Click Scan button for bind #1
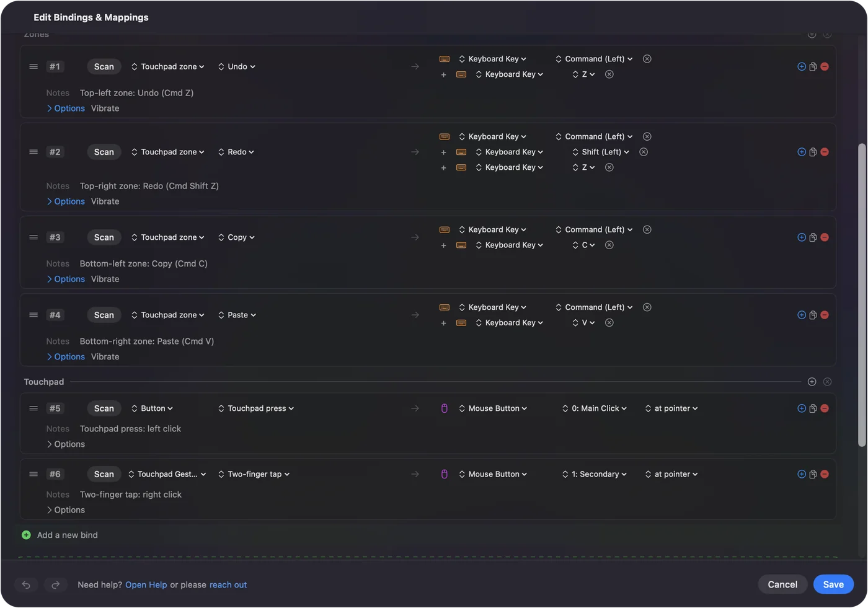The height and width of the screenshot is (608, 868). pyautogui.click(x=104, y=67)
